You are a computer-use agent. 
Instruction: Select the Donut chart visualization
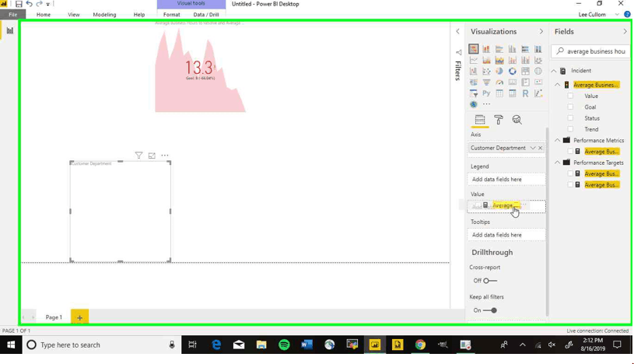pos(513,72)
